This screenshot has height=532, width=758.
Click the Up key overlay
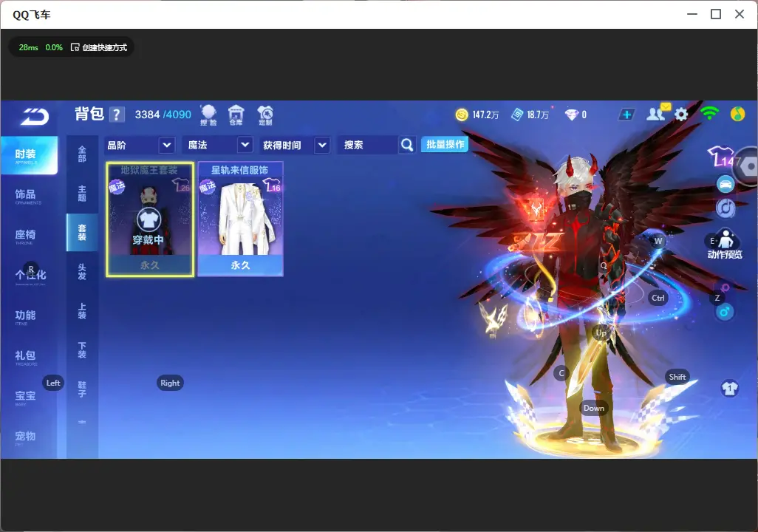pyautogui.click(x=601, y=332)
